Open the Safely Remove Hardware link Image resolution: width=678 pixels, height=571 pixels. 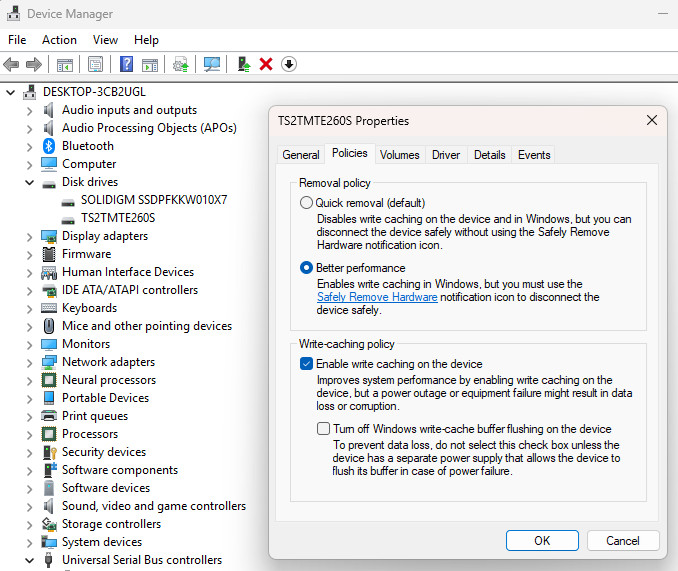pos(377,297)
